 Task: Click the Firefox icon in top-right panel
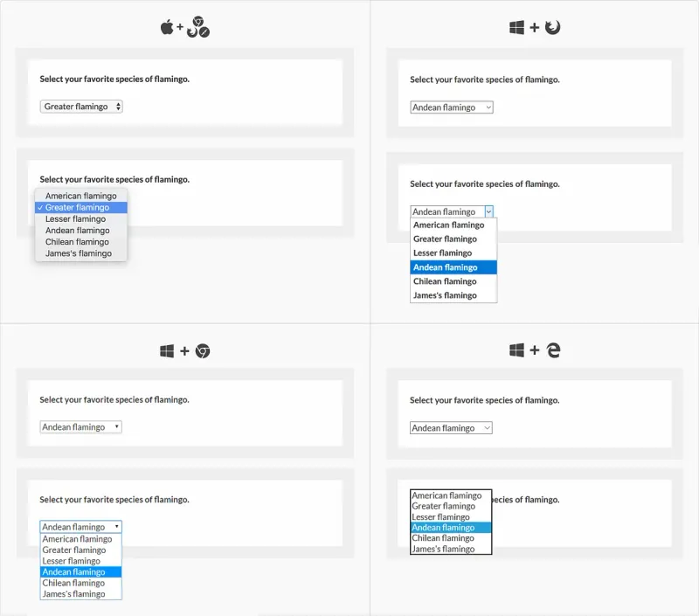552,27
